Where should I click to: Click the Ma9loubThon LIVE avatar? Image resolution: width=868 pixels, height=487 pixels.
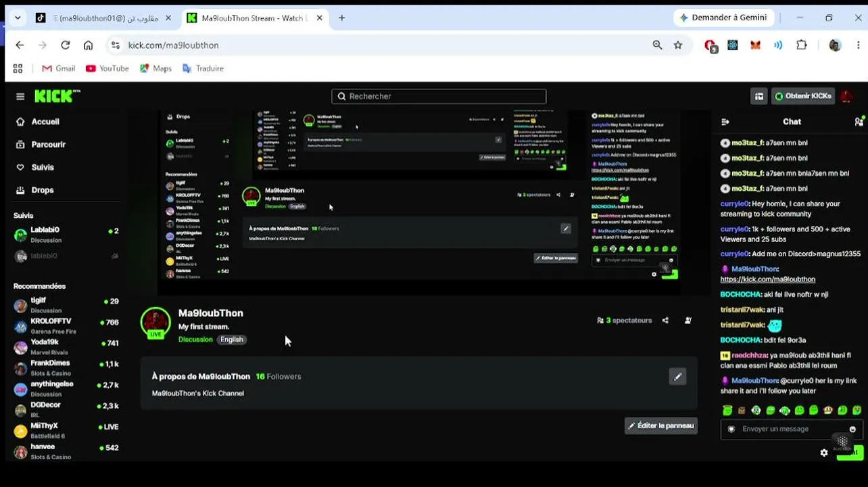[x=155, y=323]
